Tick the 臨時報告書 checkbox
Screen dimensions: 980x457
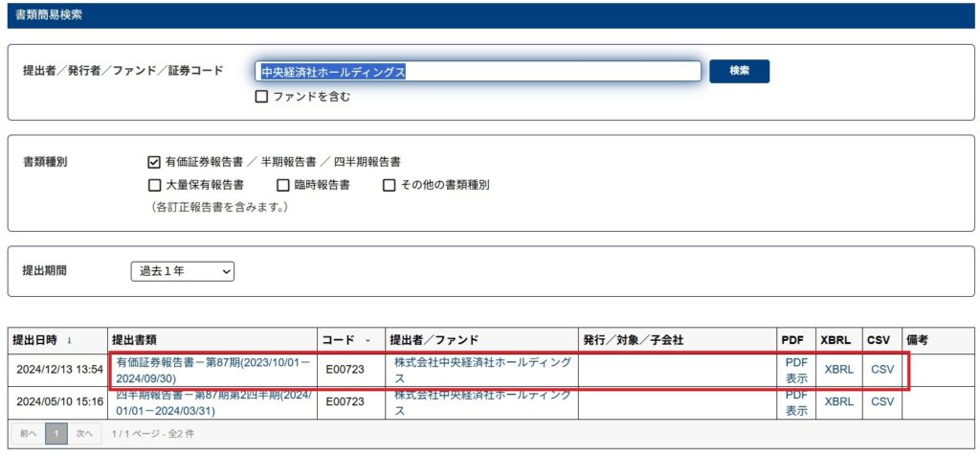click(282, 185)
